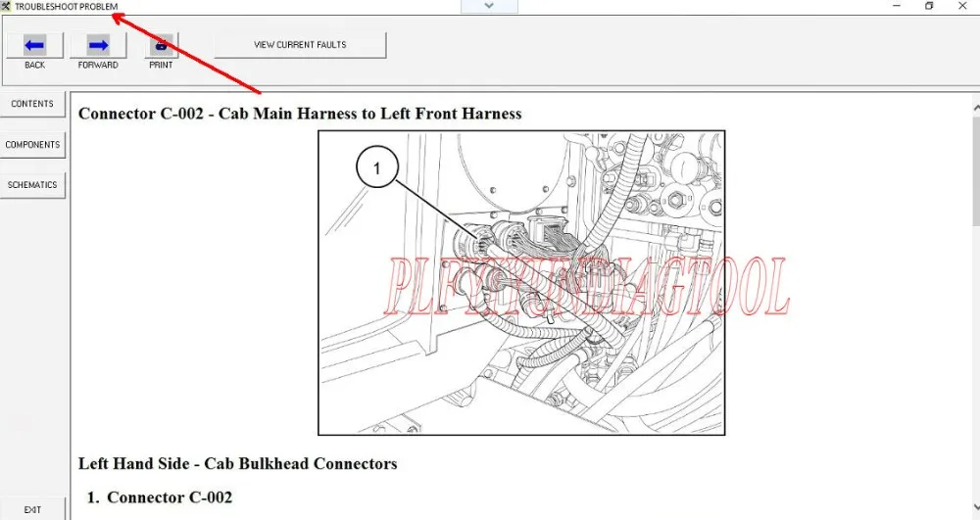Image resolution: width=980 pixels, height=520 pixels.
Task: Expand the chevron dropdown at top center
Action: (489, 6)
